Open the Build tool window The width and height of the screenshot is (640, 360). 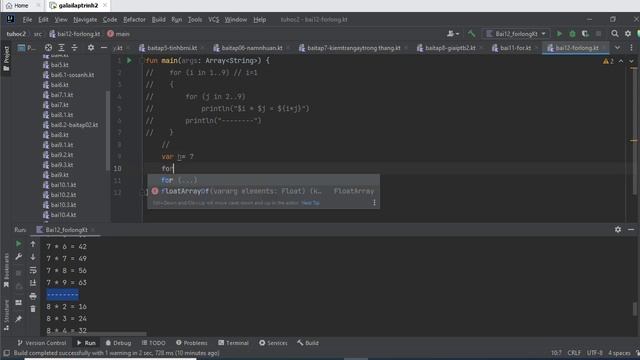[x=308, y=343]
